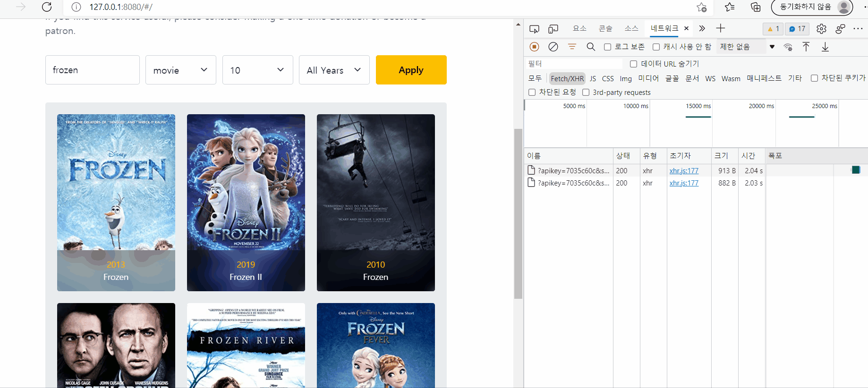Viewport: 868px width, 388px height.
Task: Switch to the 소스 tab
Action: click(x=631, y=28)
